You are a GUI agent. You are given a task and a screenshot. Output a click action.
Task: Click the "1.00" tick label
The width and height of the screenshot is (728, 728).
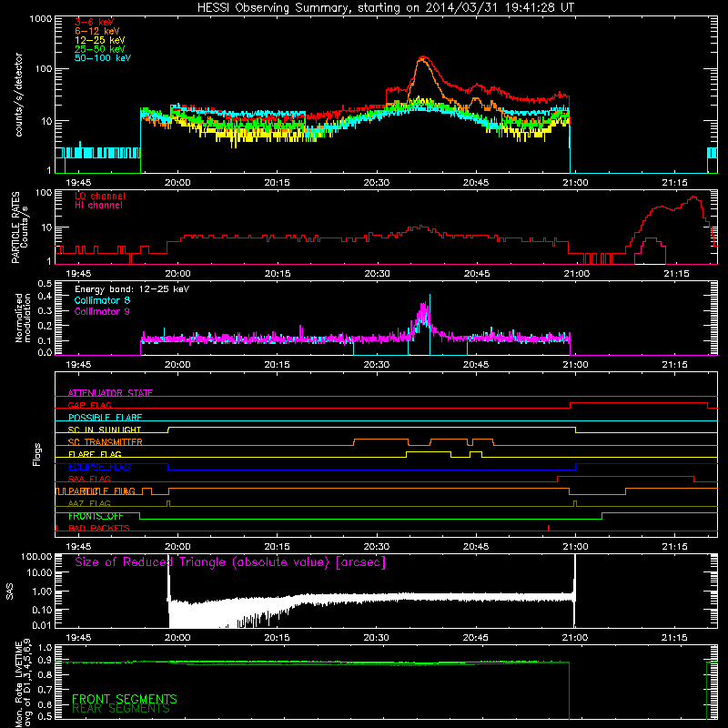[42, 591]
